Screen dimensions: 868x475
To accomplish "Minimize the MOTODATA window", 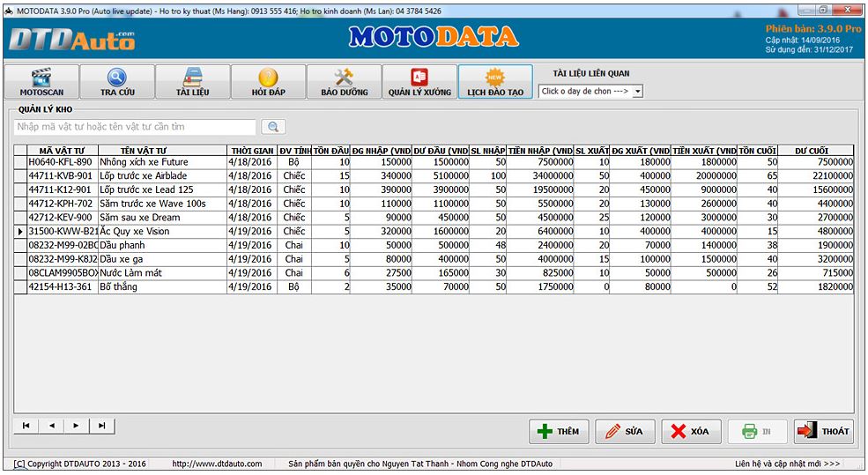I will click(806, 10).
